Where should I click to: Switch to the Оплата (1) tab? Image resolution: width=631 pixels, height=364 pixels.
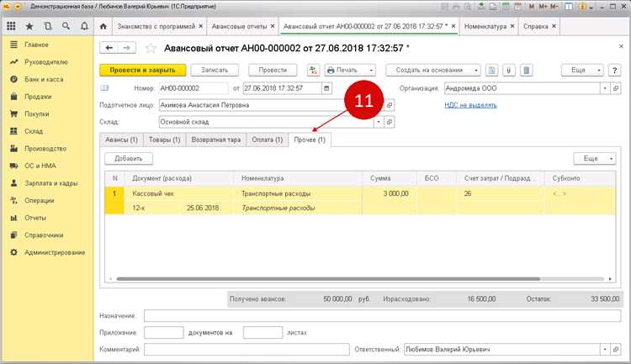pyautogui.click(x=268, y=140)
